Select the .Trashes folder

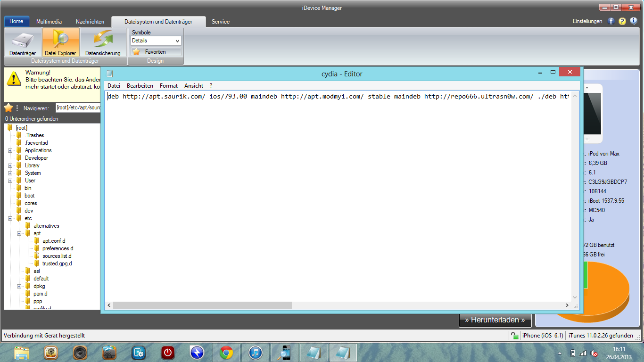pyautogui.click(x=34, y=135)
